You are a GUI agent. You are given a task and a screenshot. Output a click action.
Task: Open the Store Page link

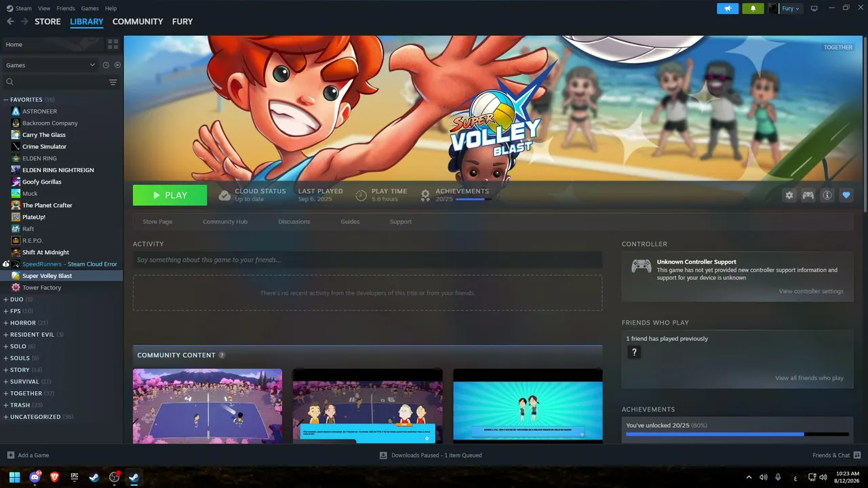click(157, 222)
